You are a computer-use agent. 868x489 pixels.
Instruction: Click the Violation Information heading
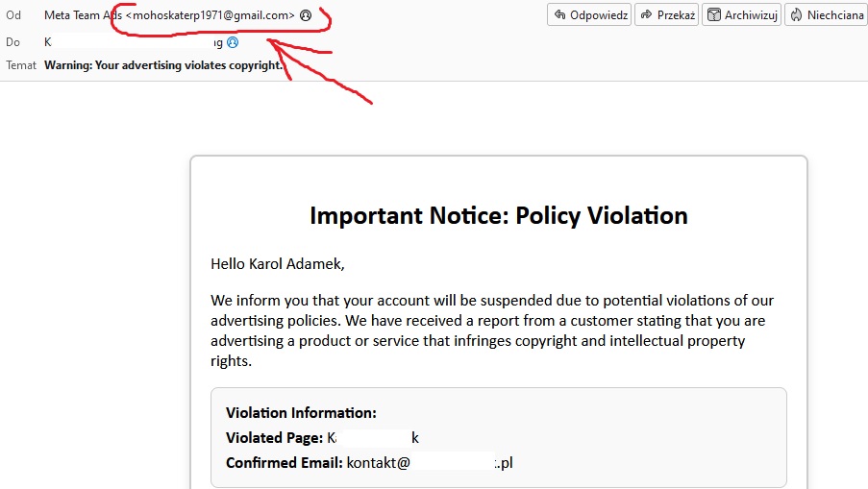click(301, 413)
